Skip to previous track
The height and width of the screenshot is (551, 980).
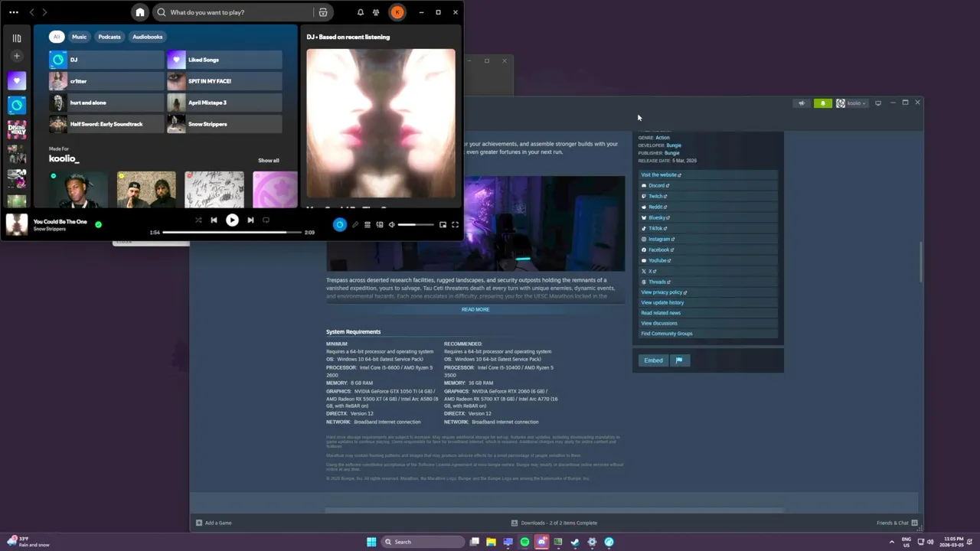[x=214, y=220]
